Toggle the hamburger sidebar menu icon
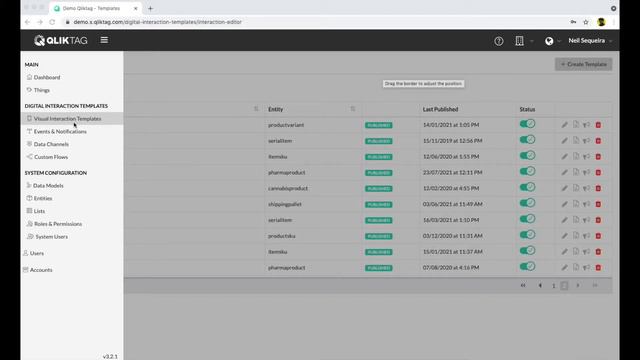 pyautogui.click(x=104, y=40)
